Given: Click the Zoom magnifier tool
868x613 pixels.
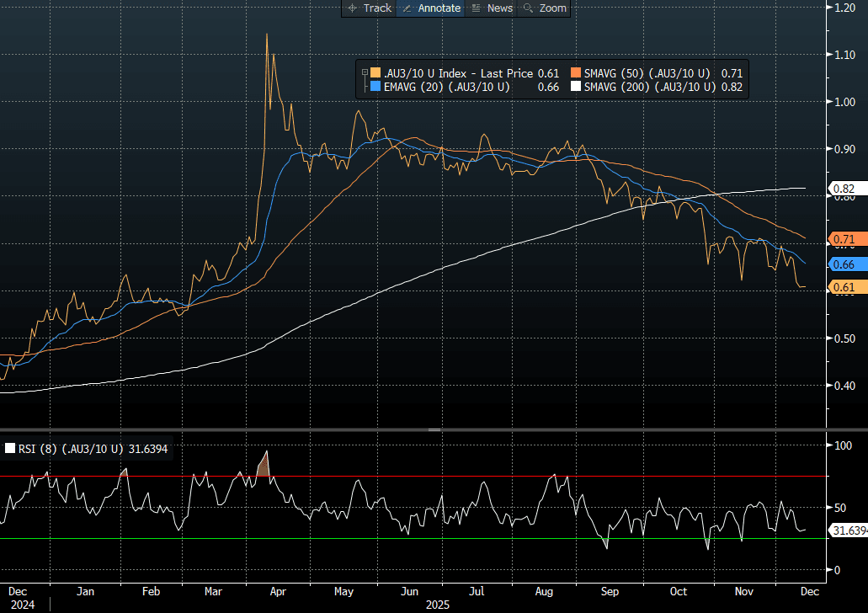Looking at the screenshot, I should [544, 8].
